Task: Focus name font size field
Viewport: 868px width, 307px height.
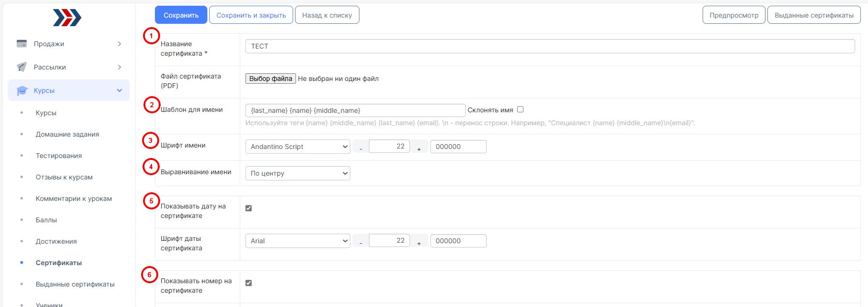Action: 389,146
